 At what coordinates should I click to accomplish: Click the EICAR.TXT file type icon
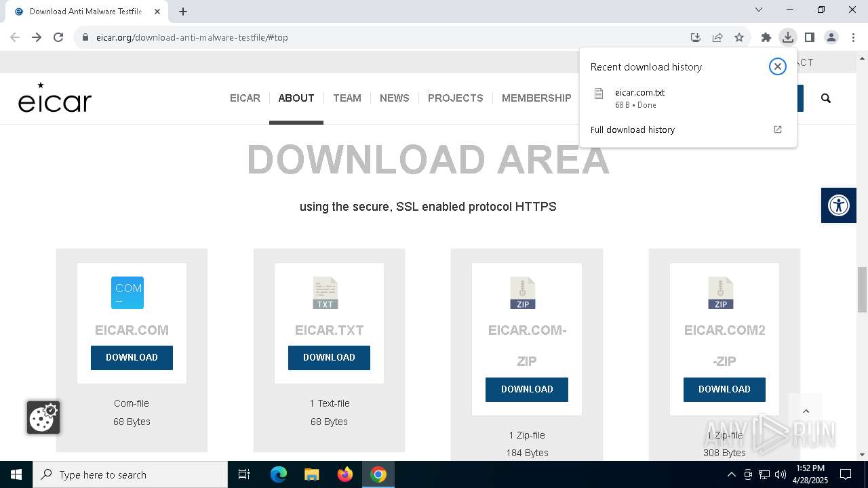(x=325, y=293)
